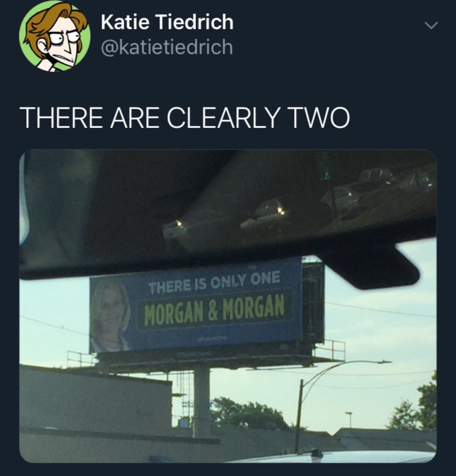The height and width of the screenshot is (476, 456).
Task: Select the THERE ARE CLEARLY TWO tweet text
Action: 184,118
